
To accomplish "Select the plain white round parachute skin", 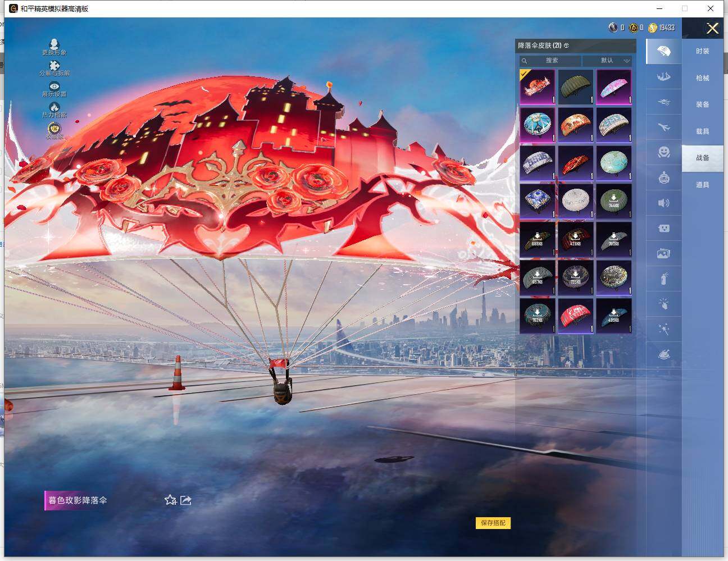I will point(576,201).
